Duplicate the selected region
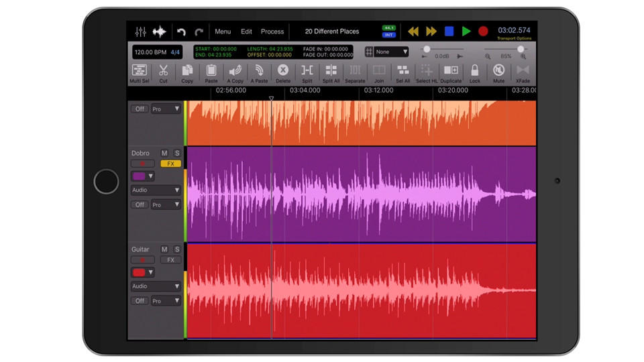The image size is (644, 362). point(451,74)
